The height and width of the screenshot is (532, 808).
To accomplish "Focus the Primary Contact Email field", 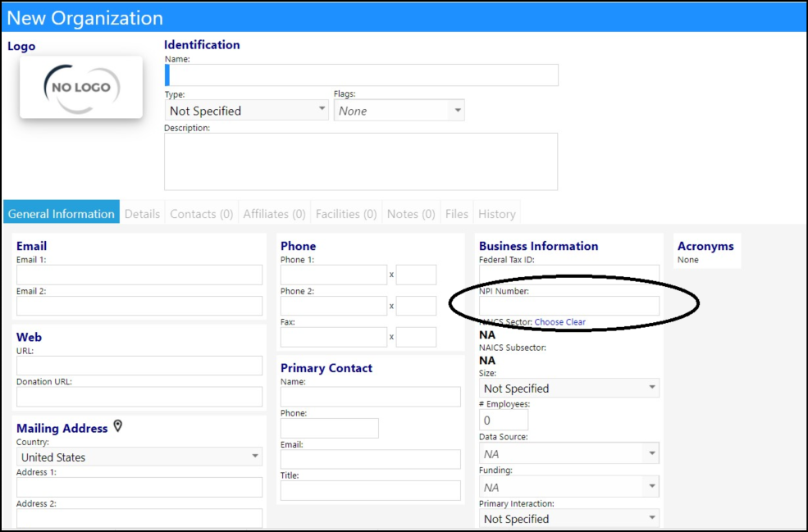I will pos(371,459).
